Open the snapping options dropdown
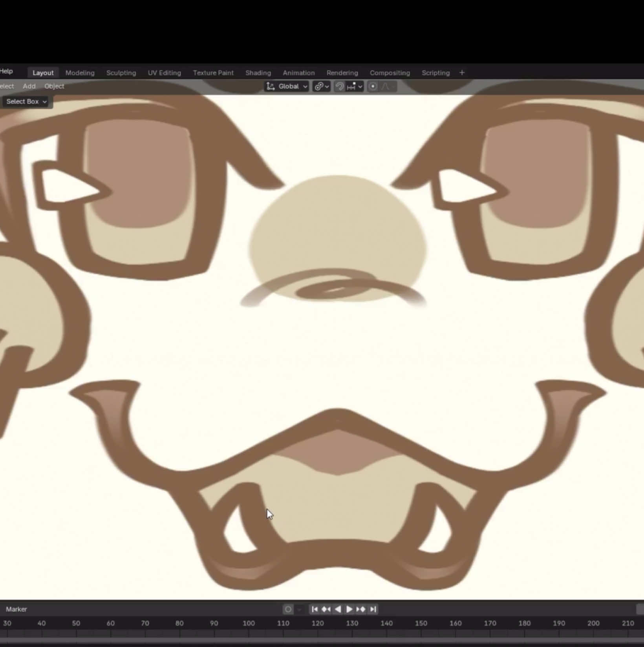Screen dimensions: 644x647 [355, 86]
